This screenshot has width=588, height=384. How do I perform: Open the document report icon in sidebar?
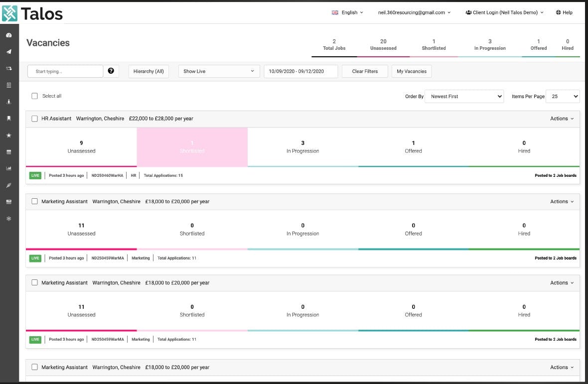(x=8, y=85)
